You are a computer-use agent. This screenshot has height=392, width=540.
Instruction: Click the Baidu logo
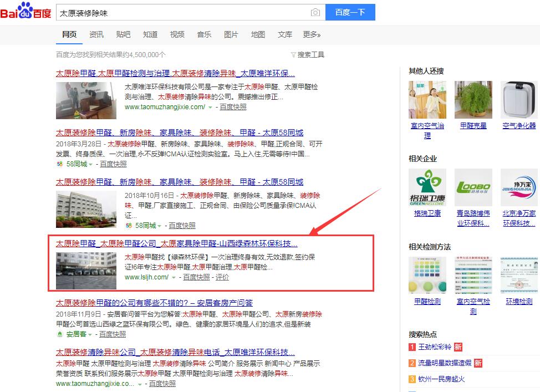pyautogui.click(x=26, y=12)
